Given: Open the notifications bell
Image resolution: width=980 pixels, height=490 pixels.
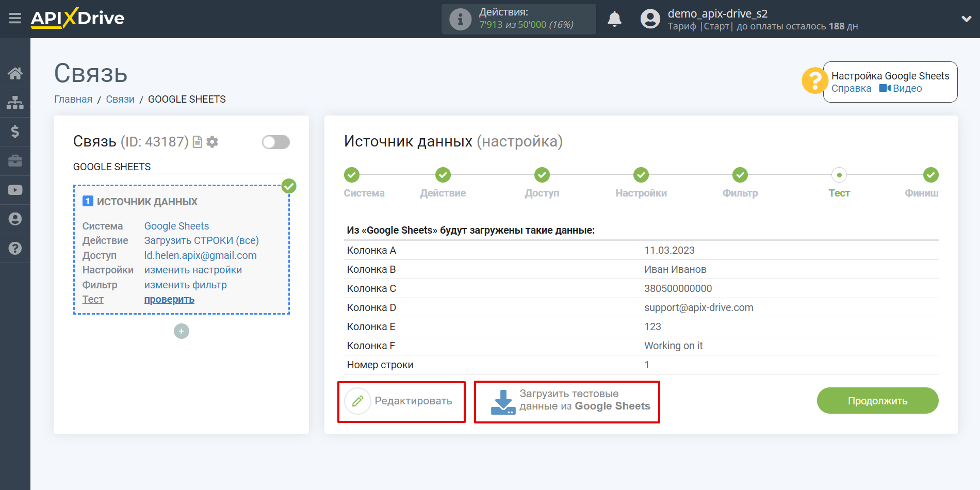Looking at the screenshot, I should point(614,19).
